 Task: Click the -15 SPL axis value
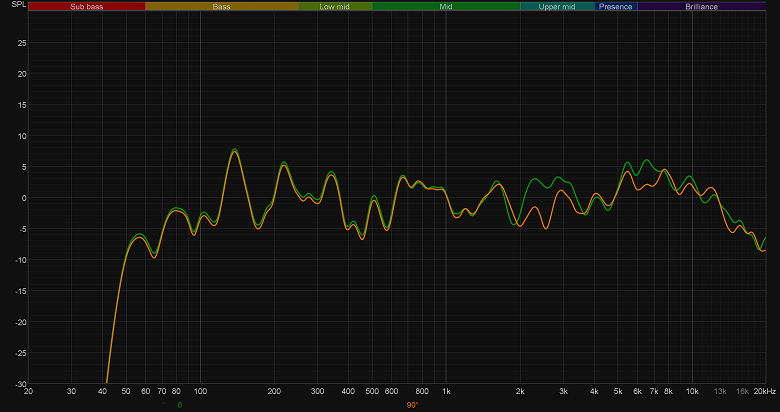[20, 291]
